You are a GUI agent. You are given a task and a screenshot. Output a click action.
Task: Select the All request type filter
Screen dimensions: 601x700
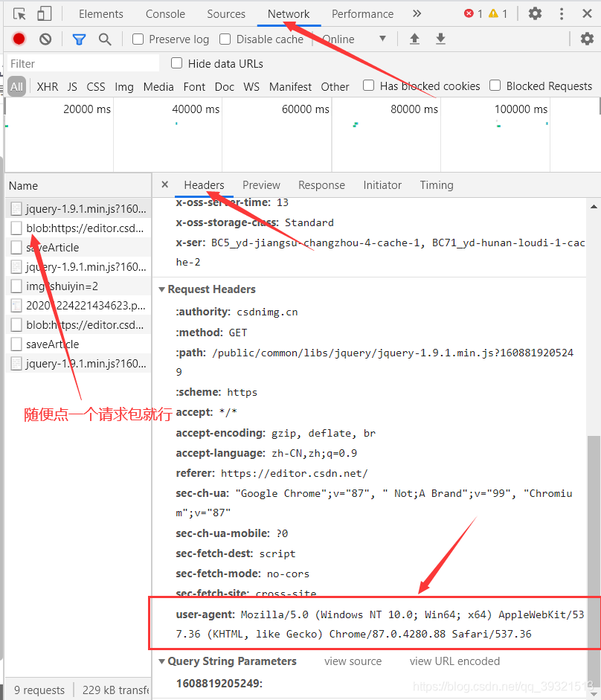(16, 86)
